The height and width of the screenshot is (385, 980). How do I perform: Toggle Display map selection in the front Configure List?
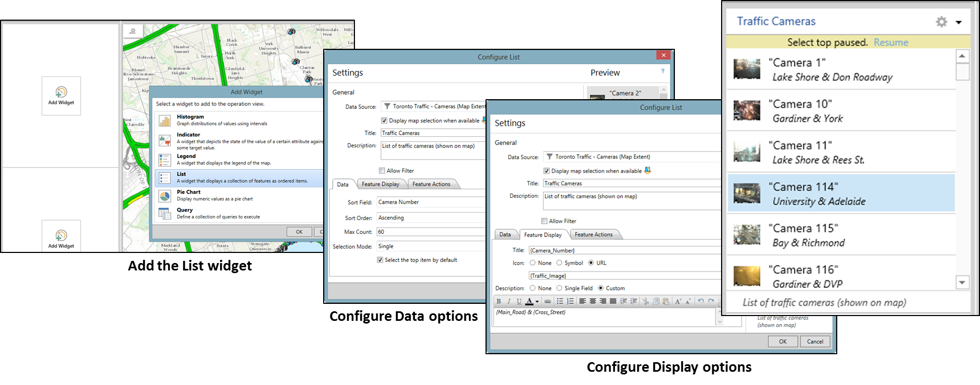coord(547,171)
